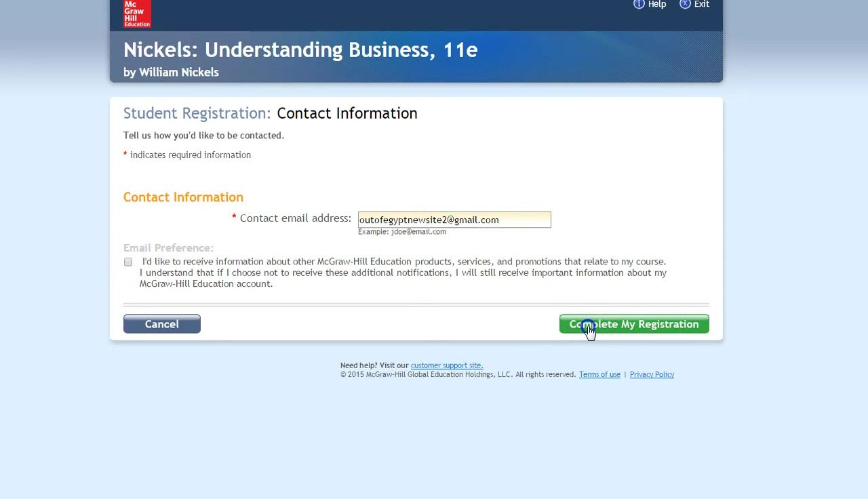
Task: Click the 'Nickels: Understanding Business, 11e' title
Action: (x=300, y=49)
